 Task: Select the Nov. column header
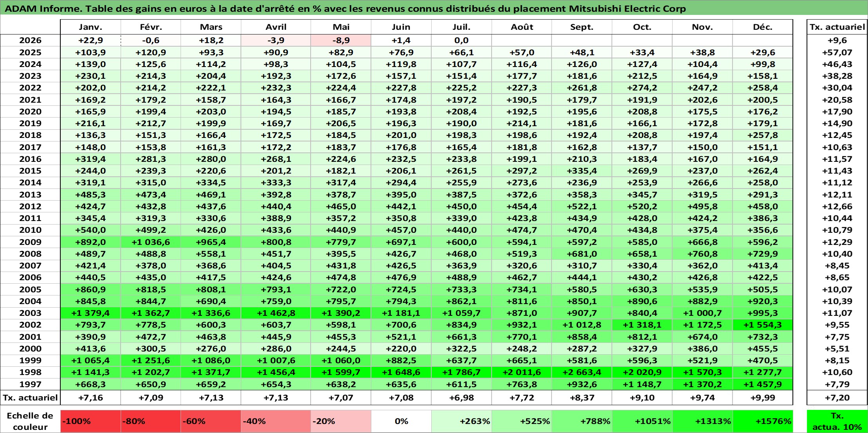702,27
